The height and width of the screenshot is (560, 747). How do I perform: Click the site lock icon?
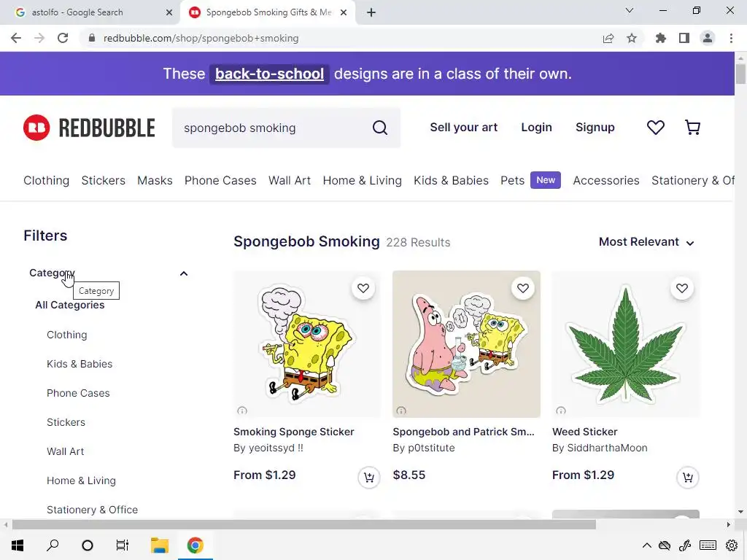(92, 38)
